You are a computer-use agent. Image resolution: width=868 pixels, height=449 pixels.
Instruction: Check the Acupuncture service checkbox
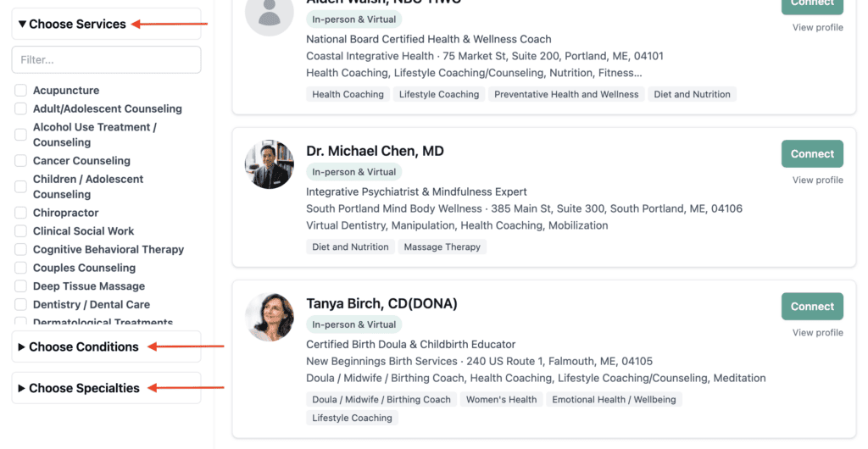pos(20,91)
